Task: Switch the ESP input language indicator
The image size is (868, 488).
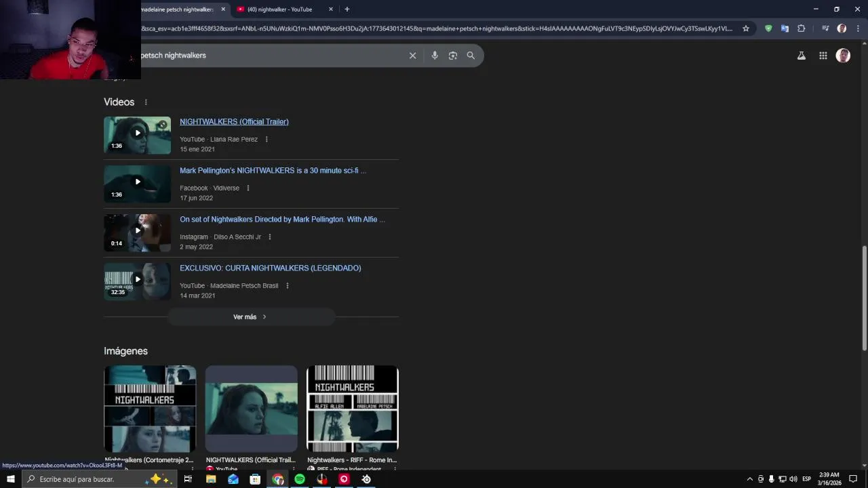Action: pyautogui.click(x=807, y=479)
